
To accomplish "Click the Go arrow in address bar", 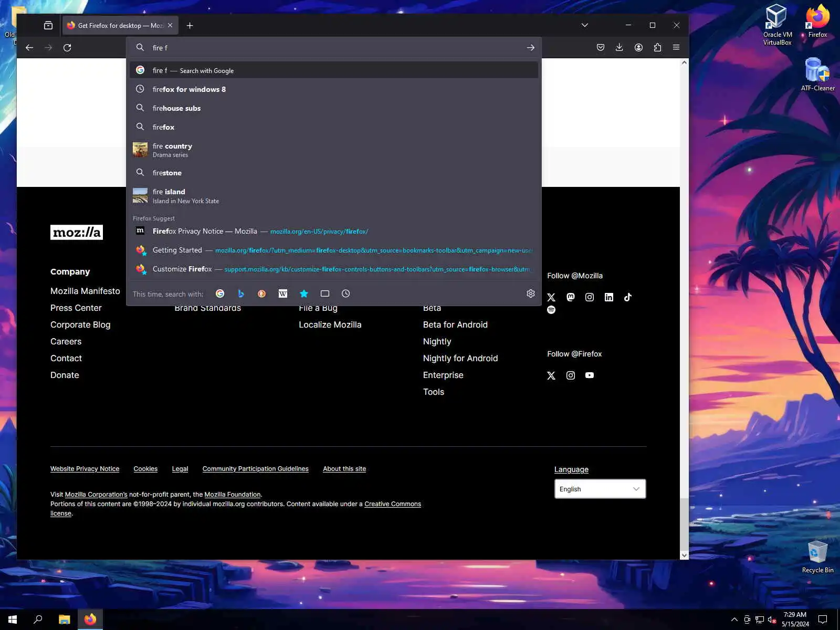I will point(531,48).
